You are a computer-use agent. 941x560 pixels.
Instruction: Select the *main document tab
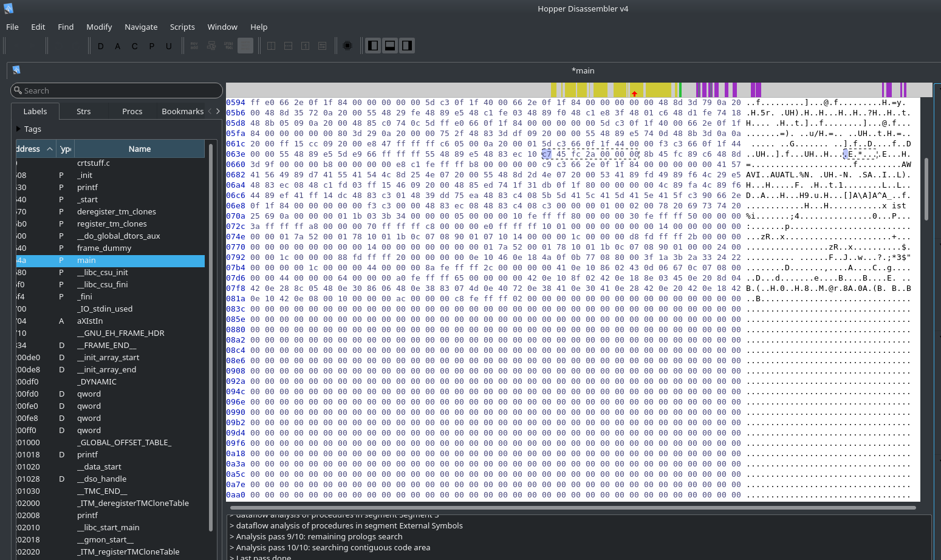coord(583,70)
